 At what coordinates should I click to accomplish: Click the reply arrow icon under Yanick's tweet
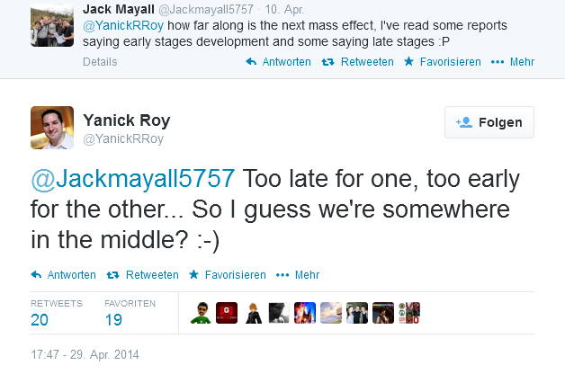click(37, 275)
